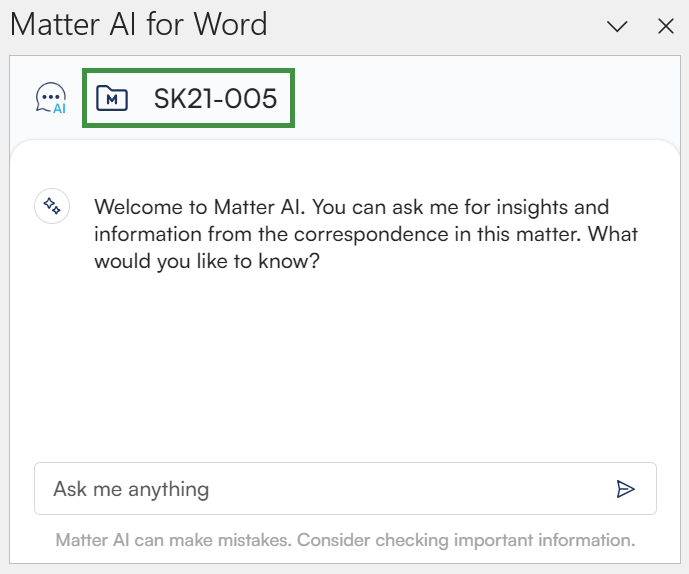Click the sparkle assistant avatar icon

51,206
